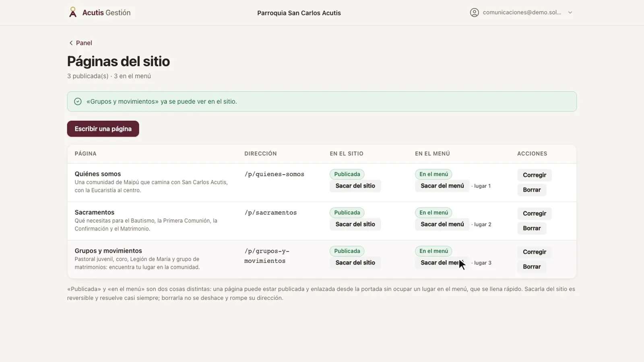
Task: Go back to Panel link
Action: (80, 43)
